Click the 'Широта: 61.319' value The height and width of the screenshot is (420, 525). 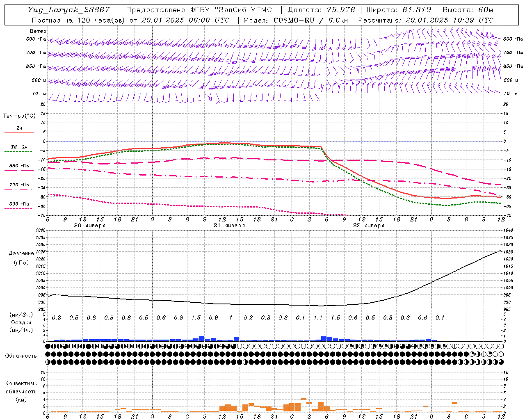[399, 10]
